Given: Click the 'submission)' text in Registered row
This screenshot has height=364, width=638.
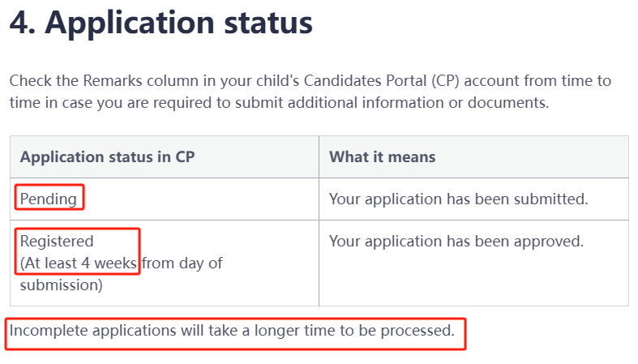Looking at the screenshot, I should tap(61, 285).
